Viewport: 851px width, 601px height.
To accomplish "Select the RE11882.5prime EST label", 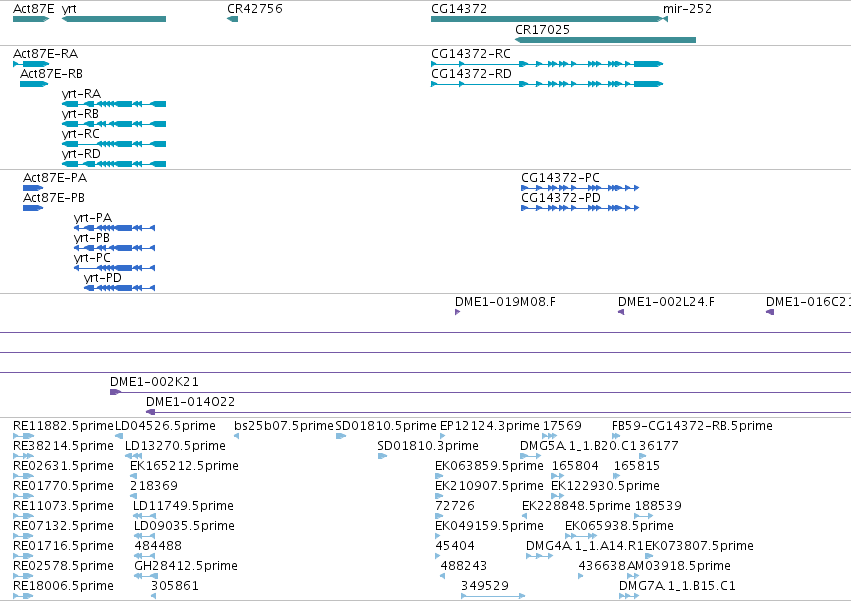I will pyautogui.click(x=63, y=426).
